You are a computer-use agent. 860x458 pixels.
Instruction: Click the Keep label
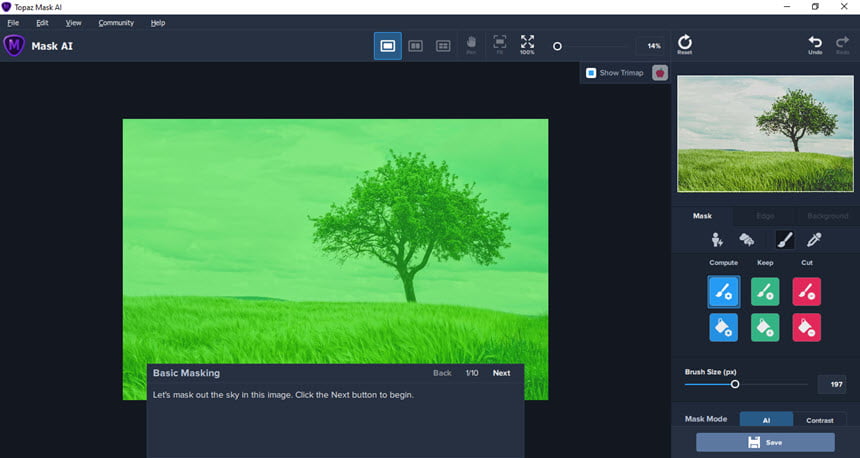pos(765,263)
